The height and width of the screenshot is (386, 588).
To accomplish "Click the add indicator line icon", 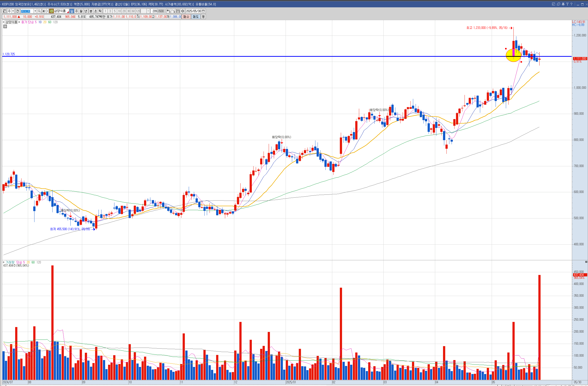I will (173, 11).
